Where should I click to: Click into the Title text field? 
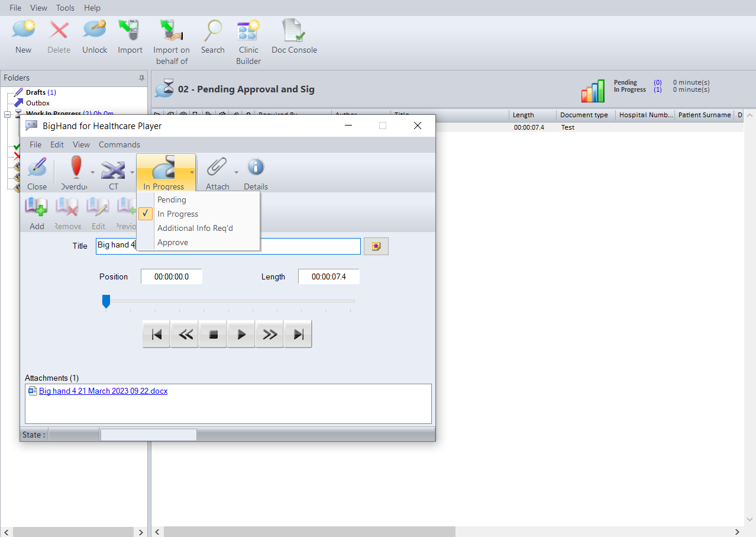tap(228, 246)
